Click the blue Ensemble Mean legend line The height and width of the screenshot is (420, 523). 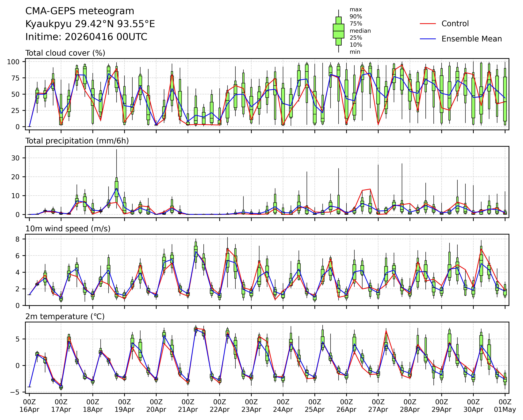[428, 39]
